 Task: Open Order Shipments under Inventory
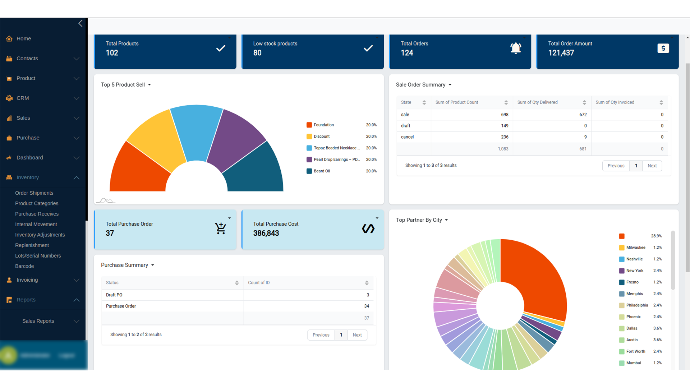34,193
